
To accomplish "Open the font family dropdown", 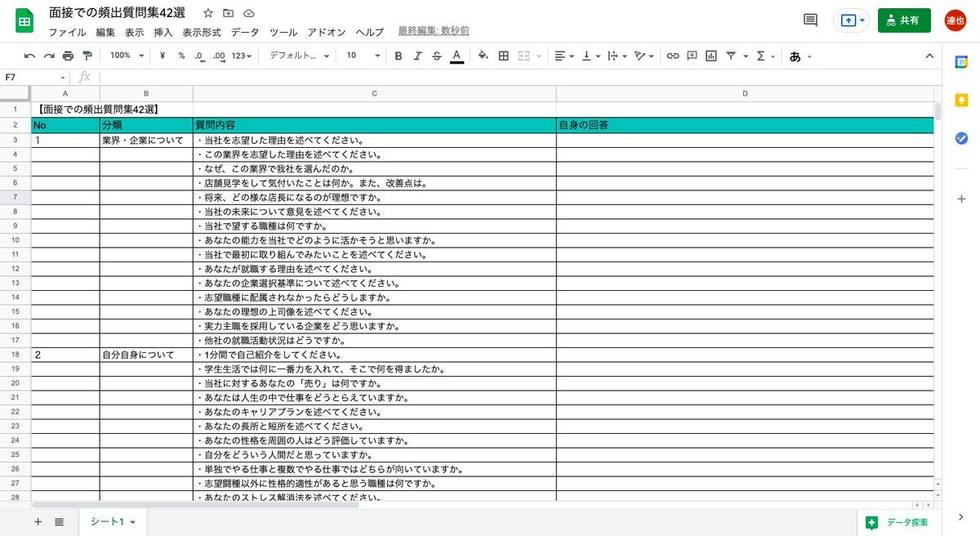I will pyautogui.click(x=300, y=56).
